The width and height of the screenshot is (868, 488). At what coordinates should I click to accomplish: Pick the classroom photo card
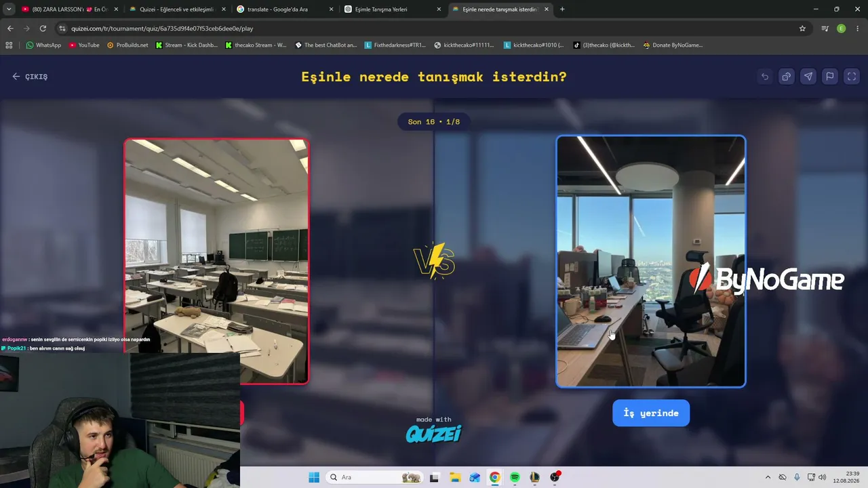pos(216,262)
